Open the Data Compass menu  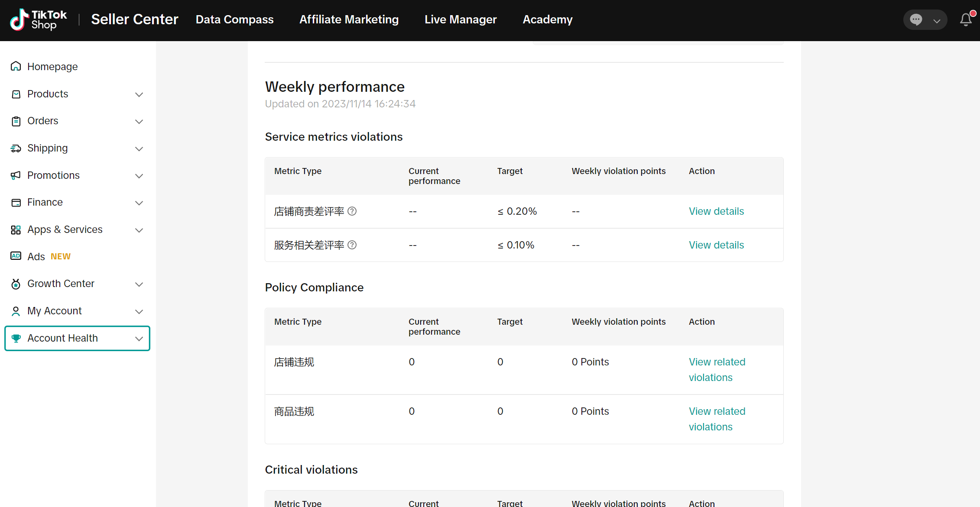click(x=234, y=19)
